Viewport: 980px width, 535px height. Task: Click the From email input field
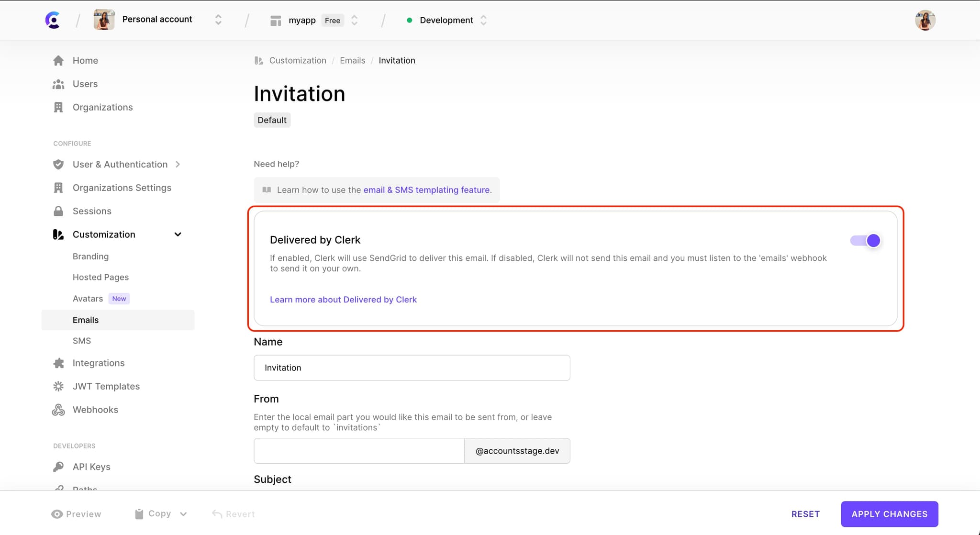(359, 451)
